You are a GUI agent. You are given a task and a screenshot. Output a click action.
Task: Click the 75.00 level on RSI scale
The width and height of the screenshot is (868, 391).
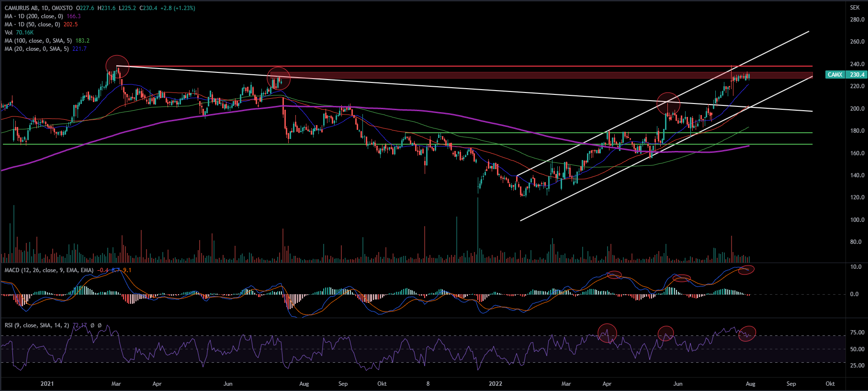tap(857, 333)
